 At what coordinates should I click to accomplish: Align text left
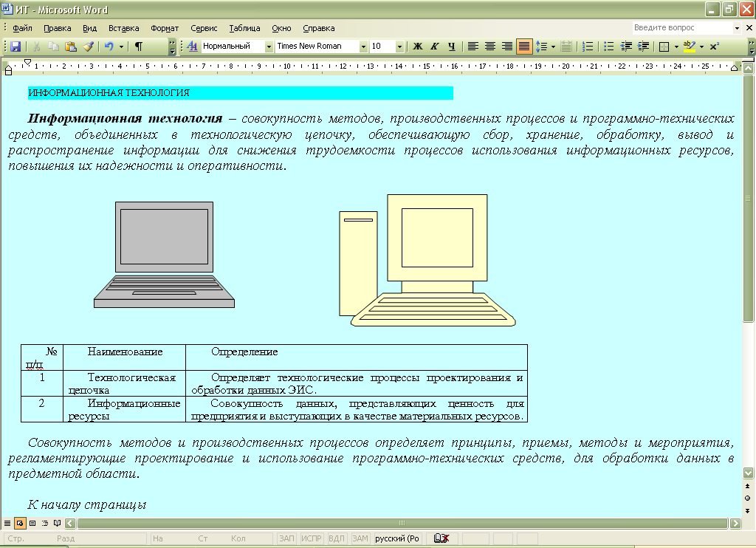click(473, 47)
